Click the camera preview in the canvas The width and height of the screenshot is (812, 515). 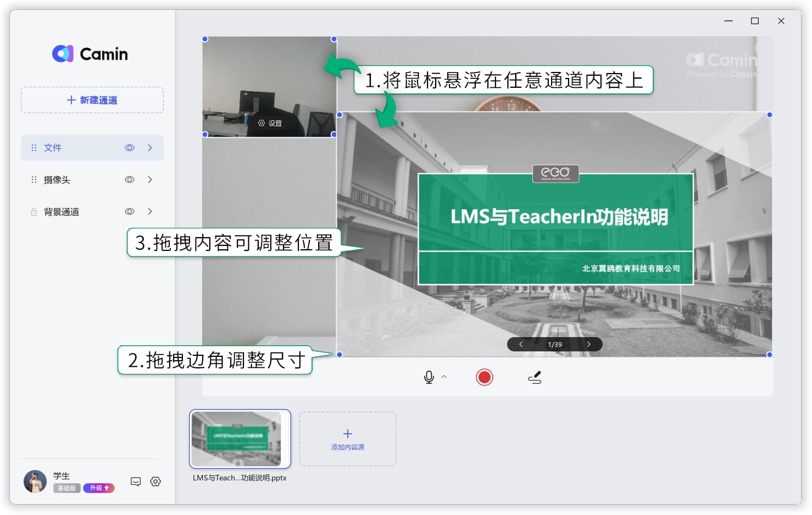point(269,87)
